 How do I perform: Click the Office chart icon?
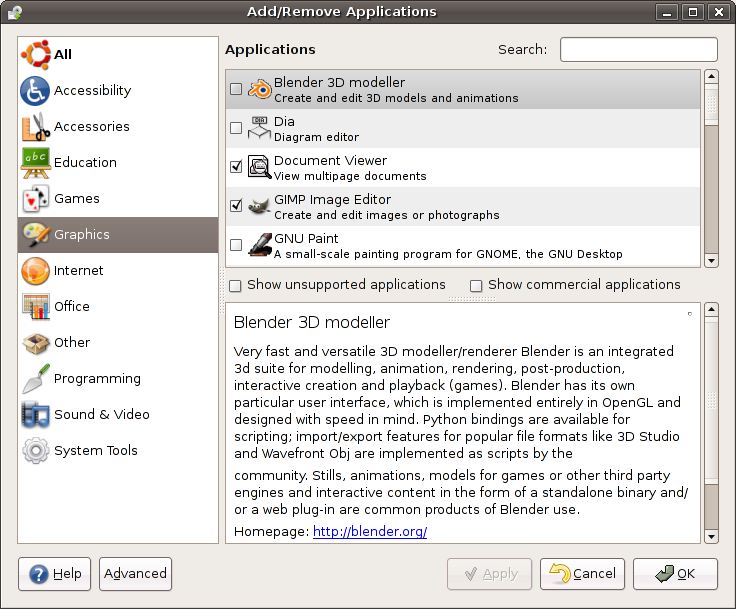point(35,307)
